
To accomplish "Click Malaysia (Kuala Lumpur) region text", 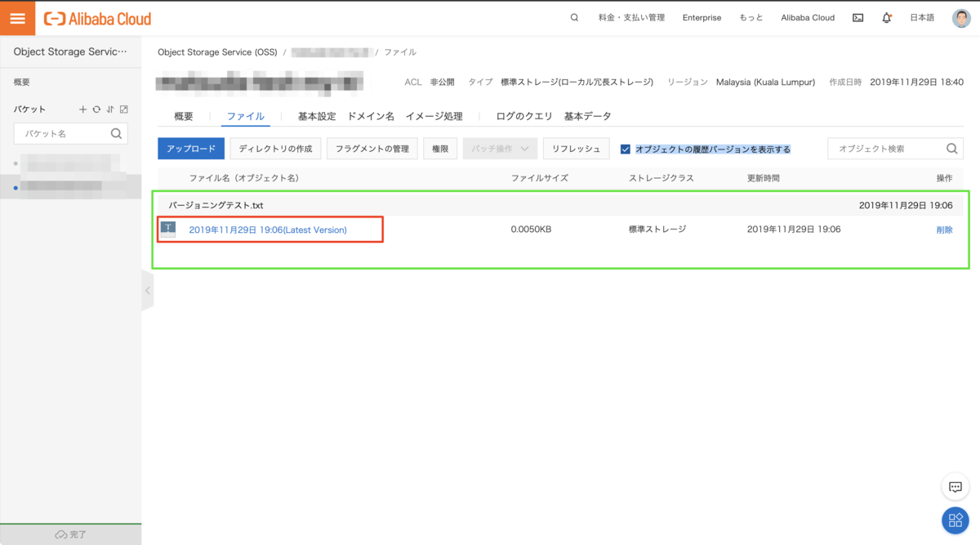I will pos(765,83).
